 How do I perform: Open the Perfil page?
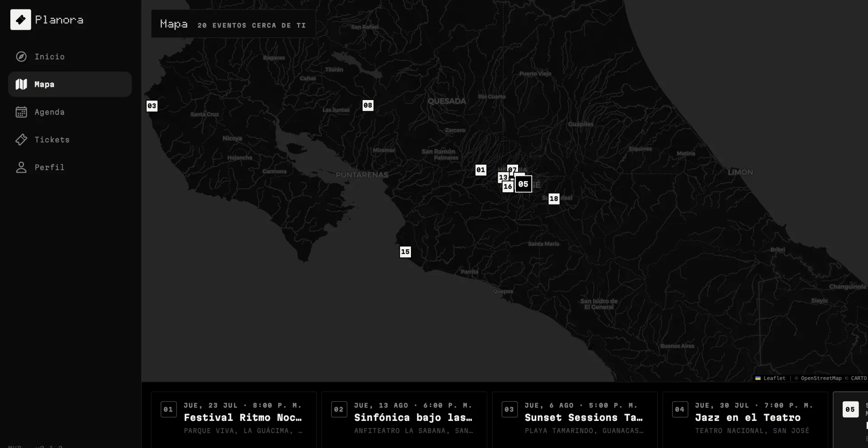point(70,167)
